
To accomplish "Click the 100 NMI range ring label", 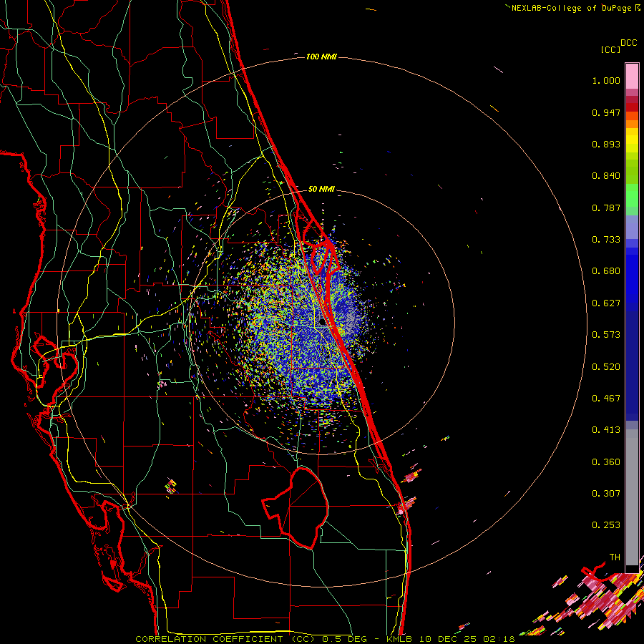I will (x=321, y=57).
